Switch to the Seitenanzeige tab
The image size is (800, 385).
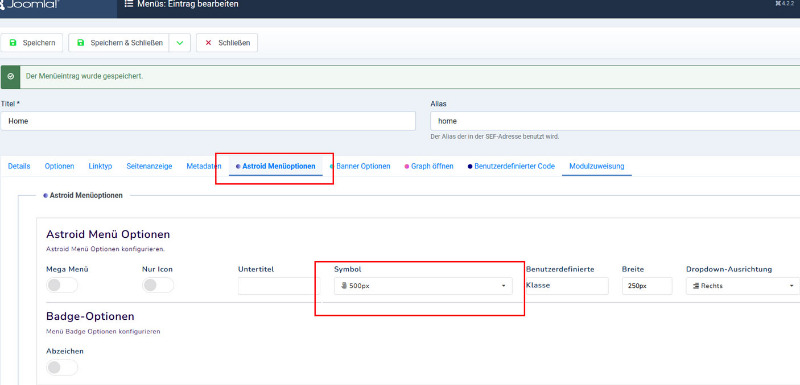149,166
